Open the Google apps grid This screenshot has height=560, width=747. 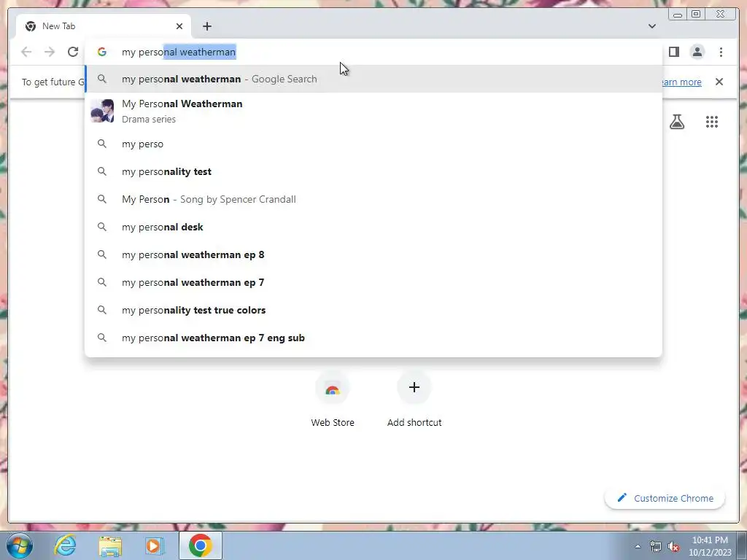[x=711, y=122]
